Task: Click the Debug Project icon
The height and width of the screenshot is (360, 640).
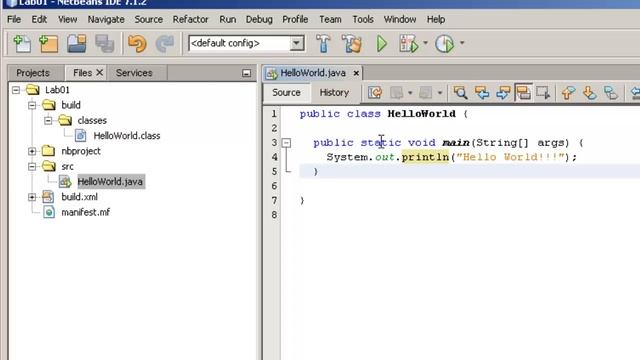Action: click(409, 43)
